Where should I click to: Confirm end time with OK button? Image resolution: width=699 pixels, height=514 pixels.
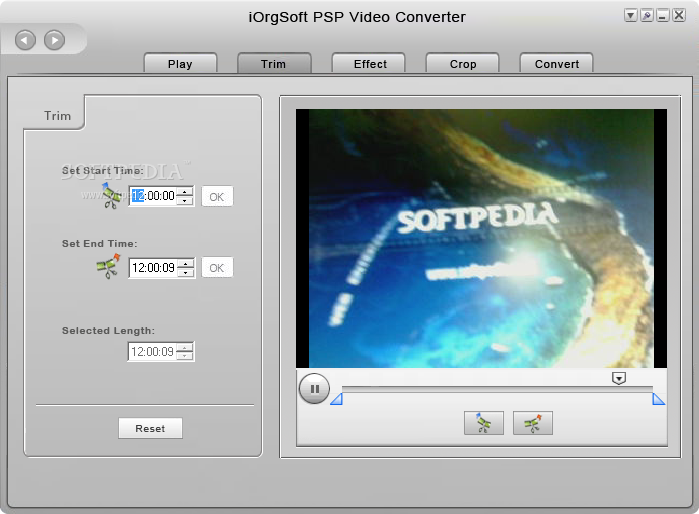pos(217,268)
